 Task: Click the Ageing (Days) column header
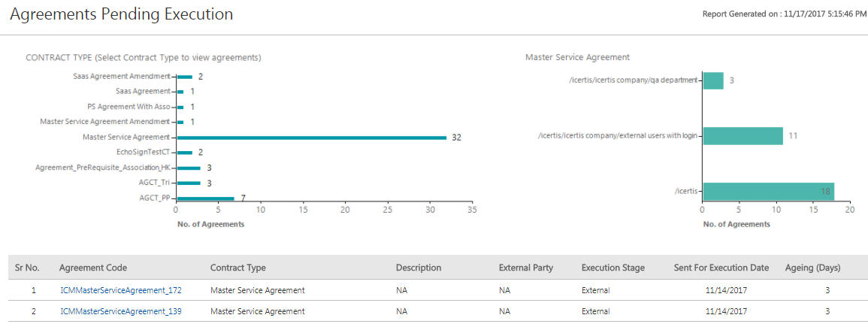pos(812,268)
